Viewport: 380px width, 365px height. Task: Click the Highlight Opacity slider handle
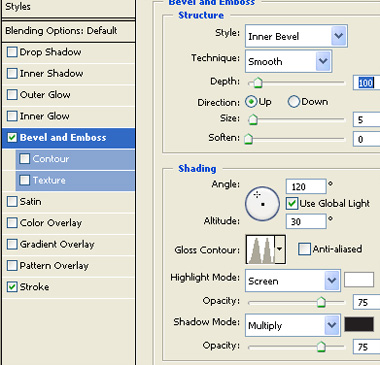tap(321, 302)
